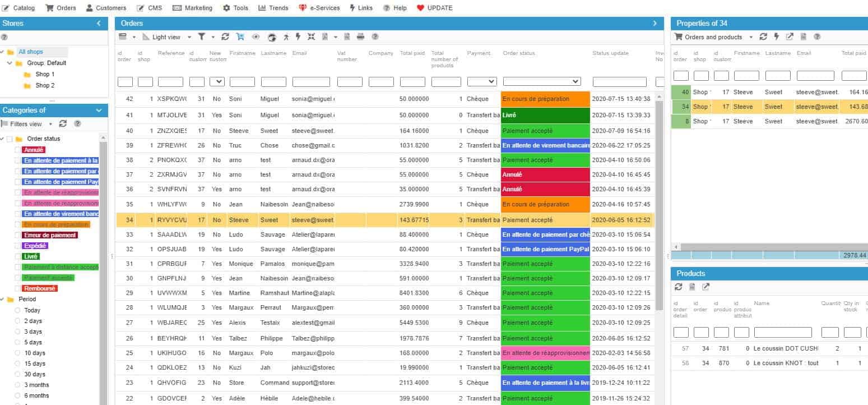Check the Livré status filter checkbox
This screenshot has height=405, width=868.
pyautogui.click(x=17, y=256)
